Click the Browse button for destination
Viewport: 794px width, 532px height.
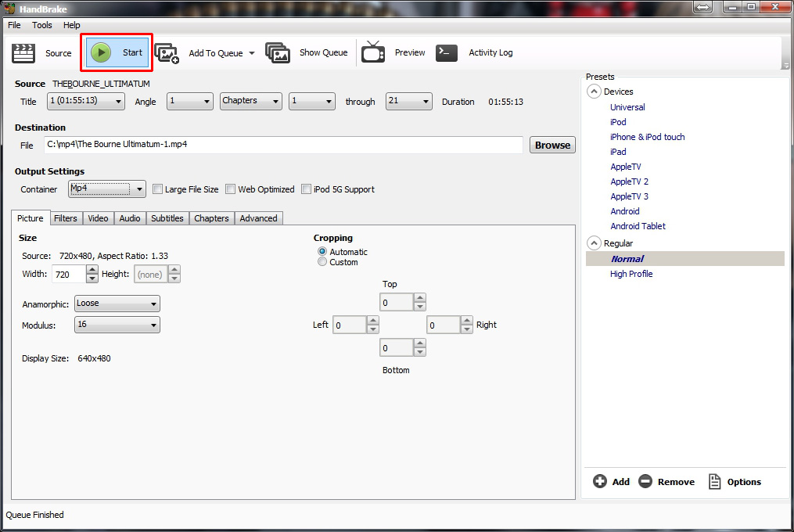[x=552, y=145]
